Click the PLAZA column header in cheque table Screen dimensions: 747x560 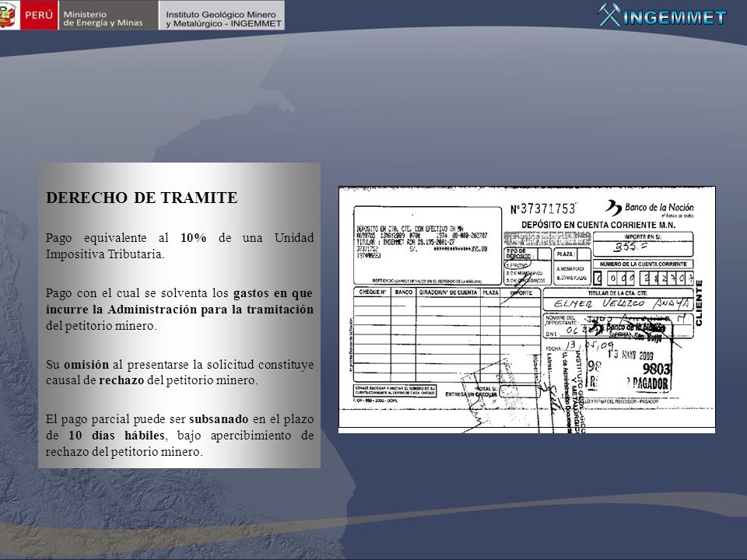point(490,292)
